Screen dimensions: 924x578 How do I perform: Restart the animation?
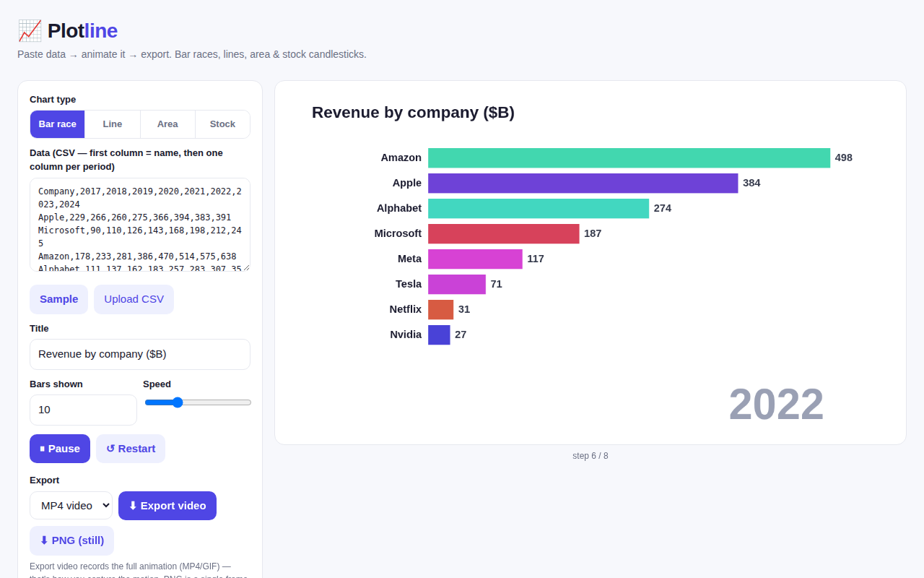131,449
